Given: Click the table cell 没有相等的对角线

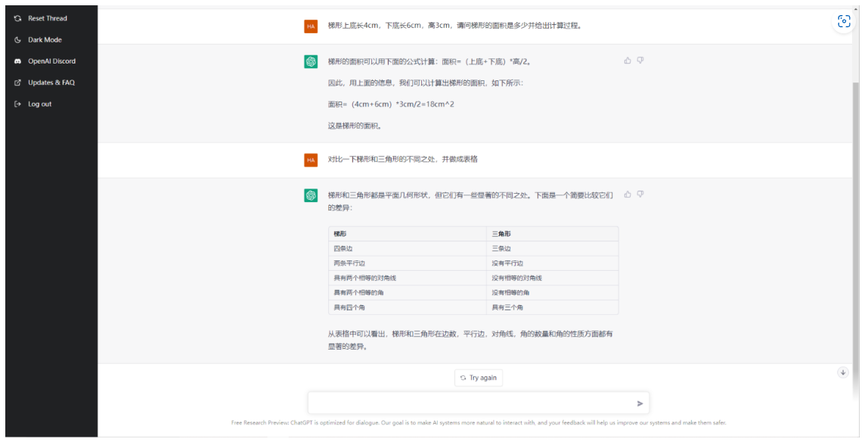Looking at the screenshot, I should point(553,278).
